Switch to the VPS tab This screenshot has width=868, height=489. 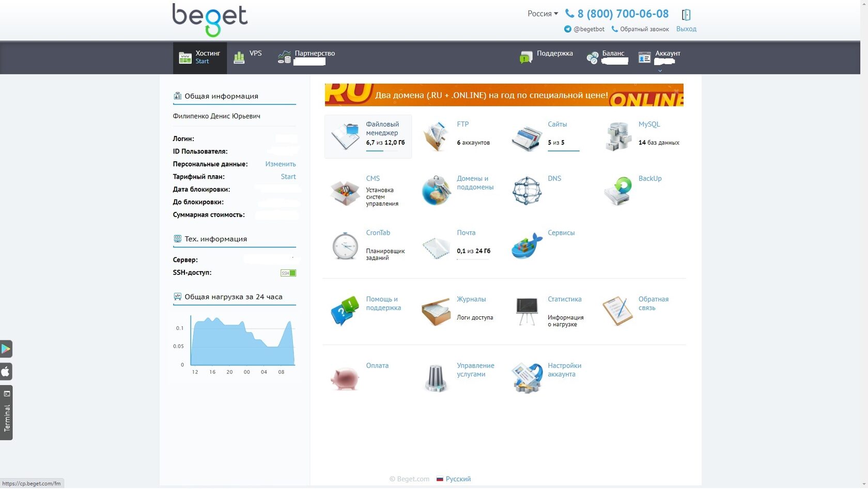248,57
